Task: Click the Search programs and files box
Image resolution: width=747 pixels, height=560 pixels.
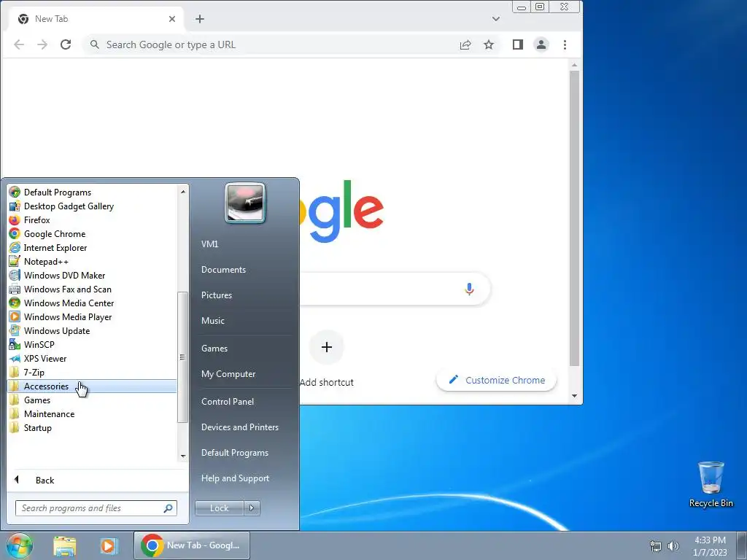Action: pos(96,508)
